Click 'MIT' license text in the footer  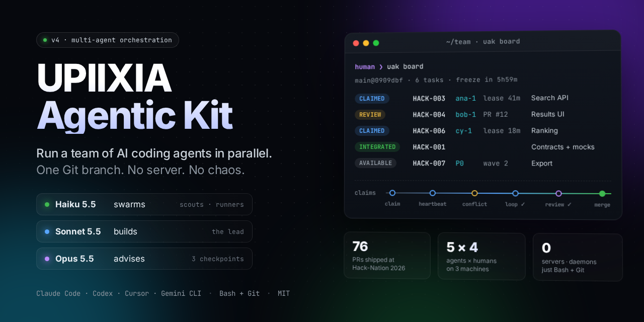pos(284,293)
